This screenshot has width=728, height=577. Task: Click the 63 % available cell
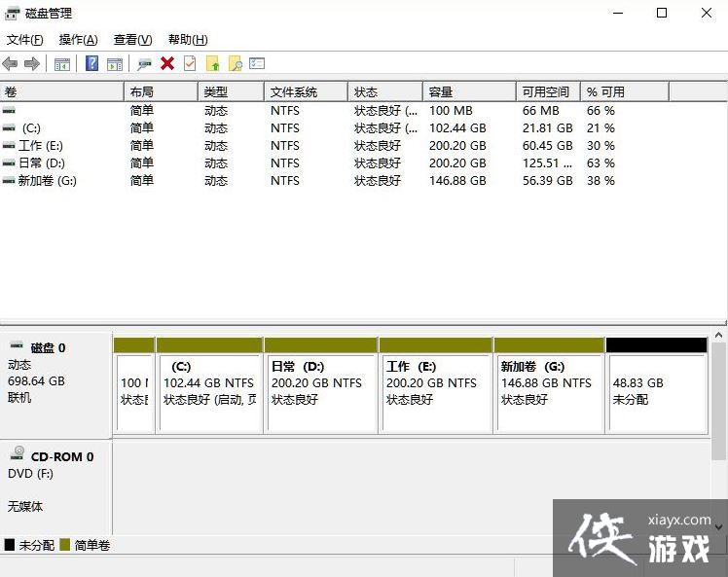[601, 163]
